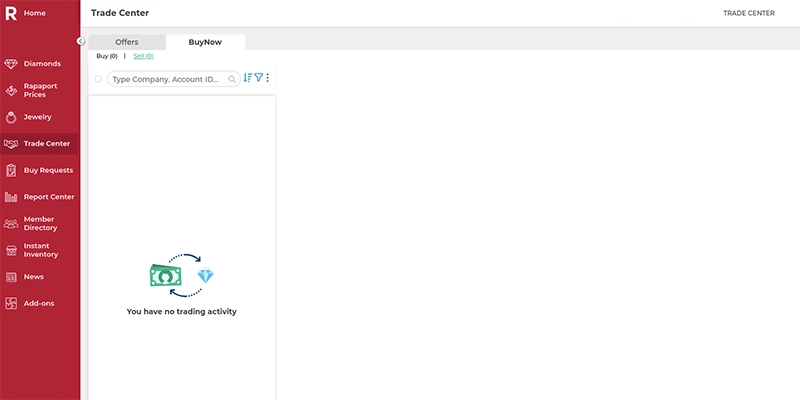Image resolution: width=800 pixels, height=400 pixels.
Task: Click the Sell (0) link
Action: (x=143, y=56)
